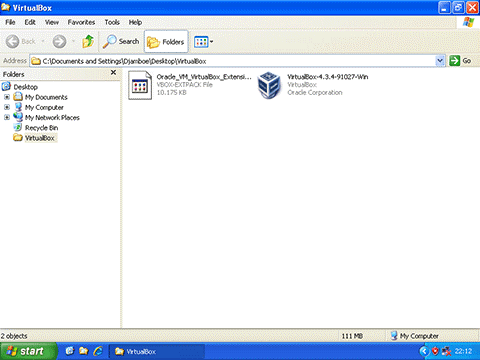The image size is (480, 360).
Task: Click the window title bar folder icon
Action: 5,7
